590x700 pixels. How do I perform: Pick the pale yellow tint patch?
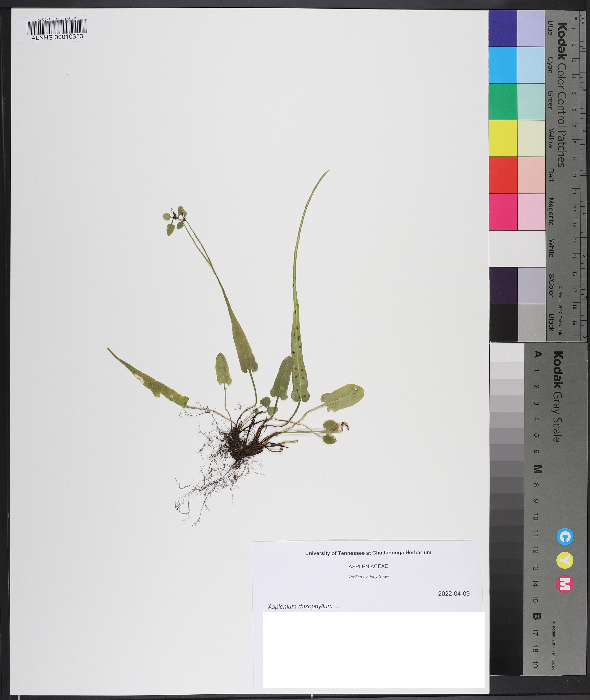pos(531,138)
